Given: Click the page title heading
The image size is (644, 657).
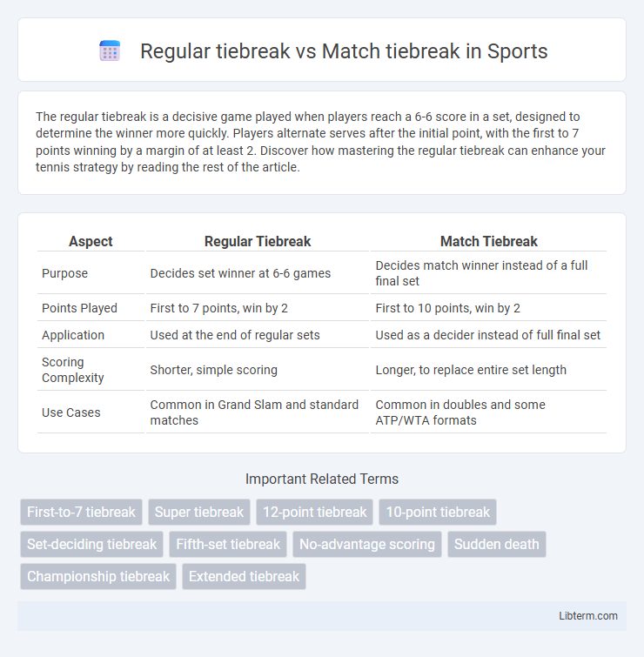Looking at the screenshot, I should (344, 51).
